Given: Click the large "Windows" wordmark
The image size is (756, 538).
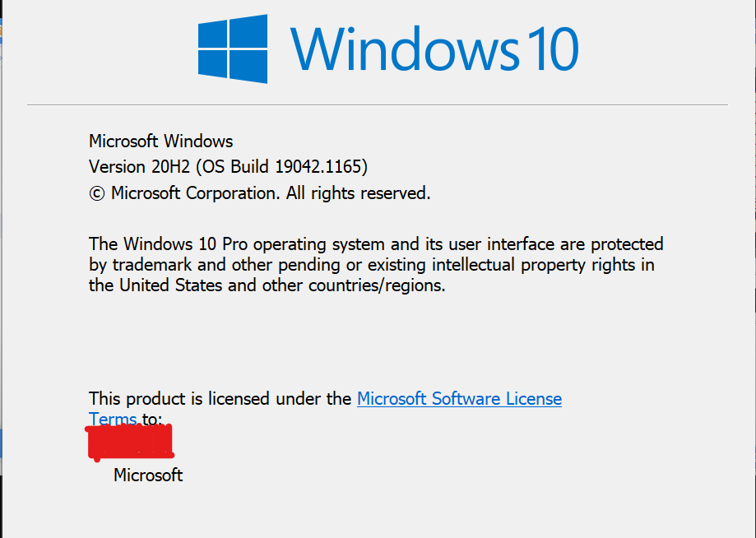Looking at the screenshot, I should (x=405, y=49).
